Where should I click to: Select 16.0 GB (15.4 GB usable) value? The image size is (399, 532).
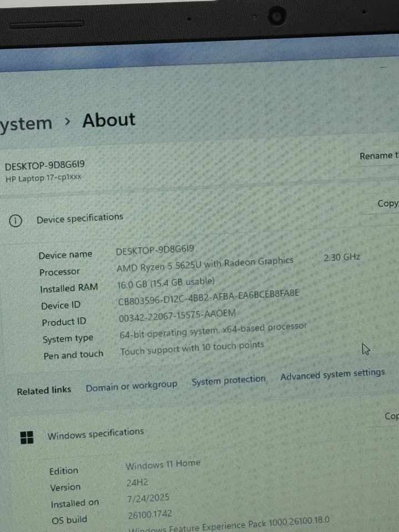166,283
